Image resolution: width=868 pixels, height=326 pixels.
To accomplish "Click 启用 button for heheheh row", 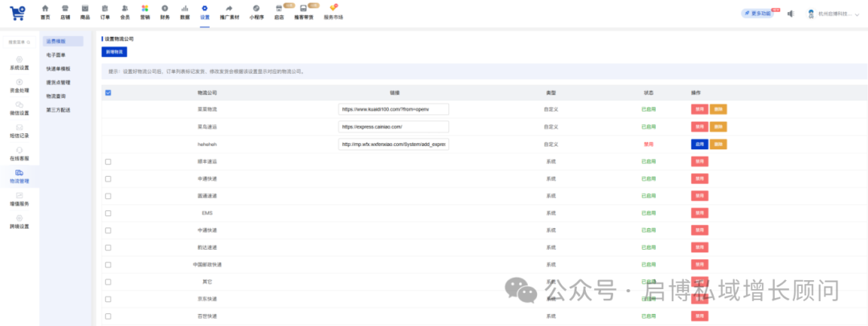I will coord(699,145).
